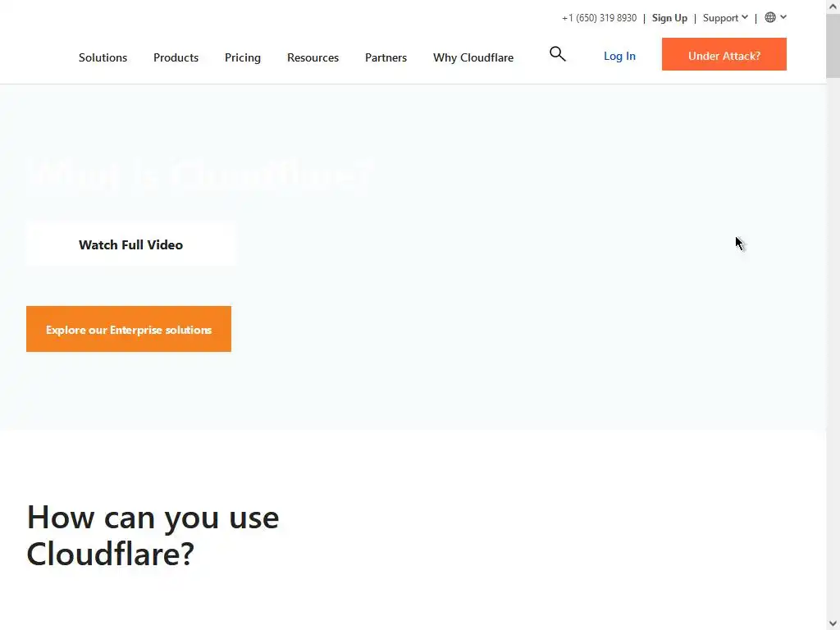Image resolution: width=840 pixels, height=630 pixels.
Task: Open the Solutions menu
Action: (103, 57)
